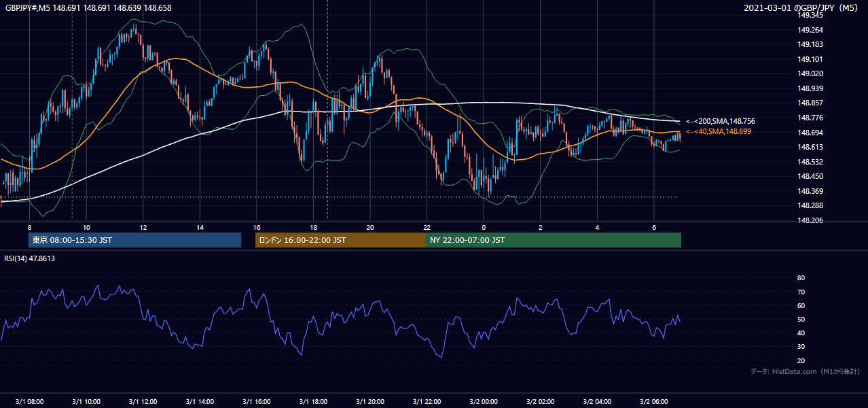The width and height of the screenshot is (868, 408).
Task: Click RSI scale label 50
Action: pyautogui.click(x=801, y=319)
